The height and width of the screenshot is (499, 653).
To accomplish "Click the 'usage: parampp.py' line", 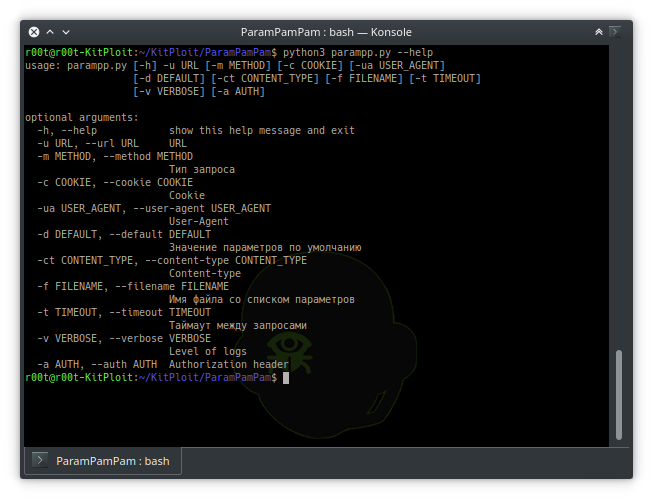I will [x=235, y=65].
